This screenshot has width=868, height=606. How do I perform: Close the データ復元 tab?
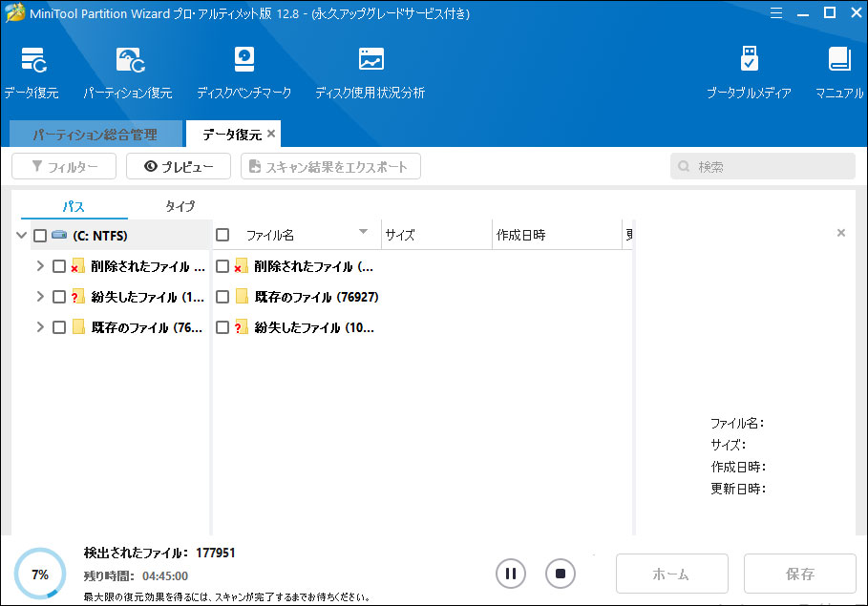[x=271, y=134]
